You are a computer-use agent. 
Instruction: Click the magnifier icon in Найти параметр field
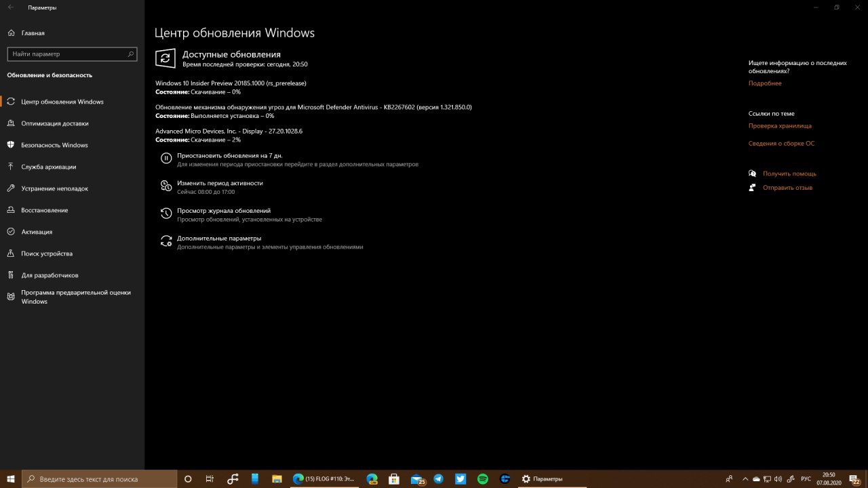[x=131, y=54]
